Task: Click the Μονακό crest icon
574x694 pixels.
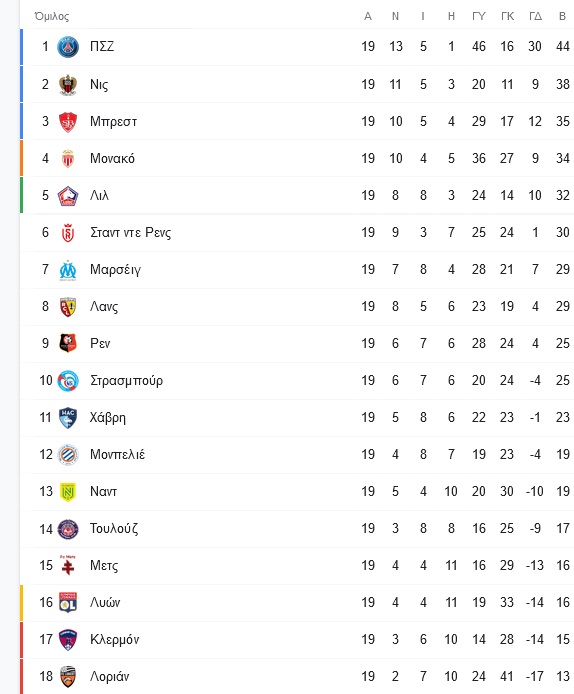Action: pos(68,158)
